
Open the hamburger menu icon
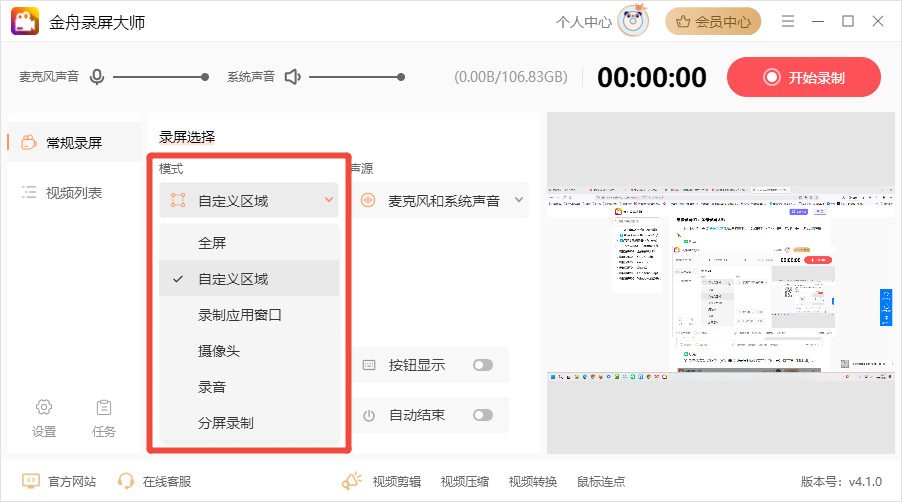click(x=788, y=21)
